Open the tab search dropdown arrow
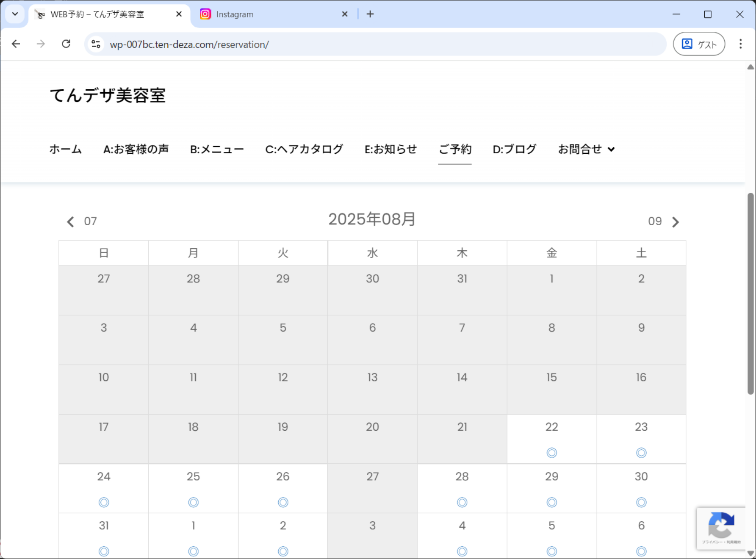 click(15, 14)
